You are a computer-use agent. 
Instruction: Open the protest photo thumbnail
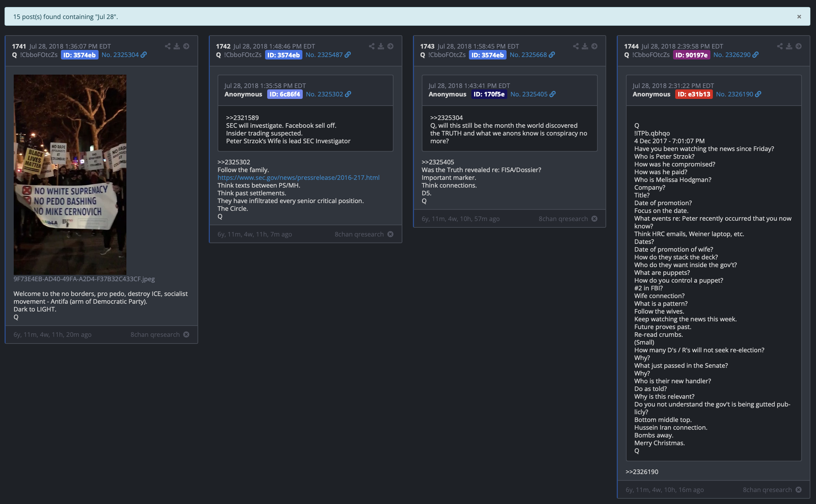pos(70,175)
